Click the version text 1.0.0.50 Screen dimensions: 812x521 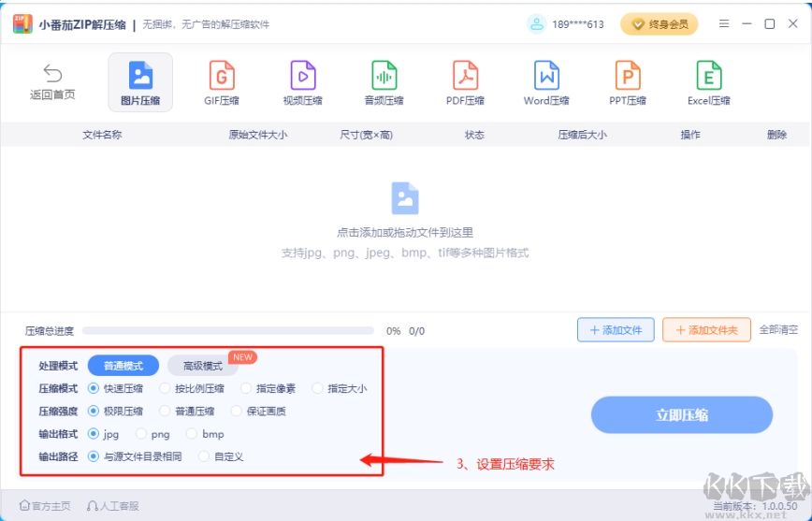pyautogui.click(x=777, y=506)
